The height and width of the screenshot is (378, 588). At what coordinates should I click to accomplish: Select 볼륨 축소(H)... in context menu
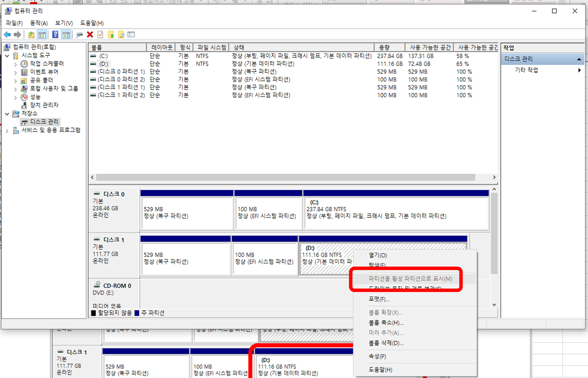pos(386,323)
